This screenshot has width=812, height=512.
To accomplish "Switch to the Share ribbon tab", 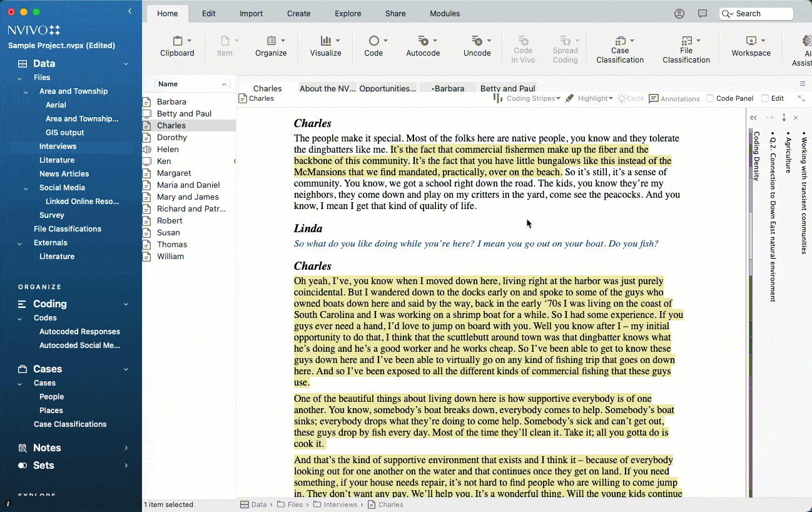I will (x=395, y=13).
